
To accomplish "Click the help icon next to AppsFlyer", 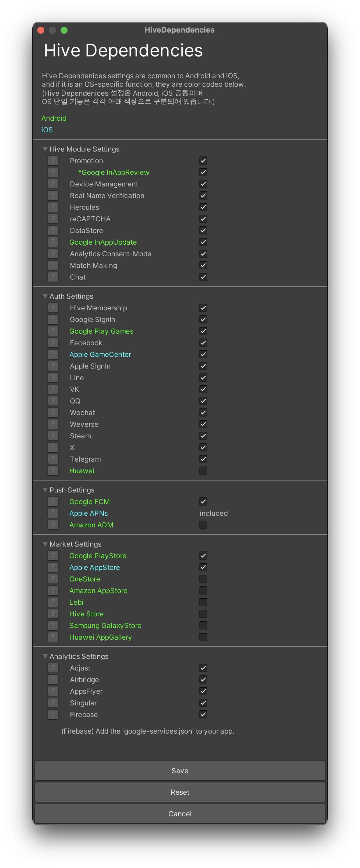I will pyautogui.click(x=53, y=691).
